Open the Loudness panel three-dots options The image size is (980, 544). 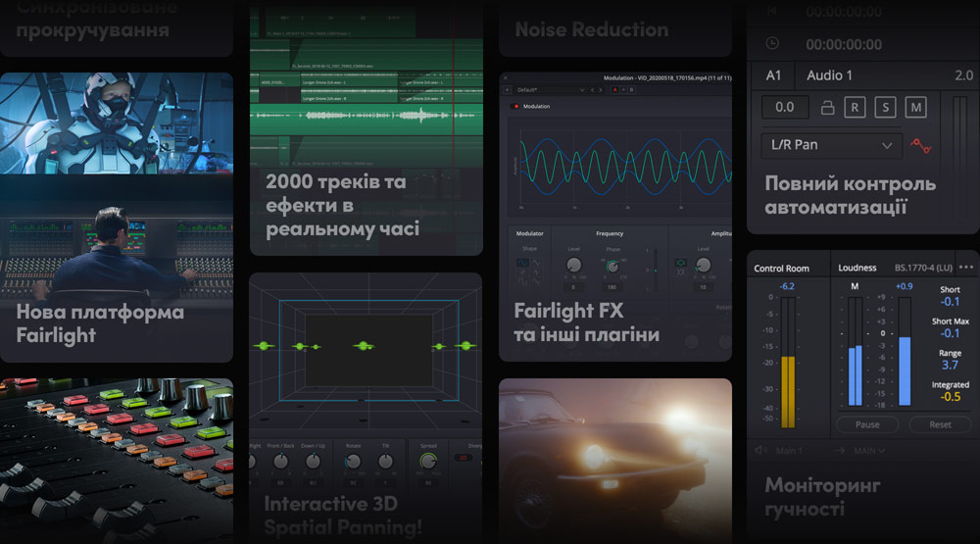[966, 268]
